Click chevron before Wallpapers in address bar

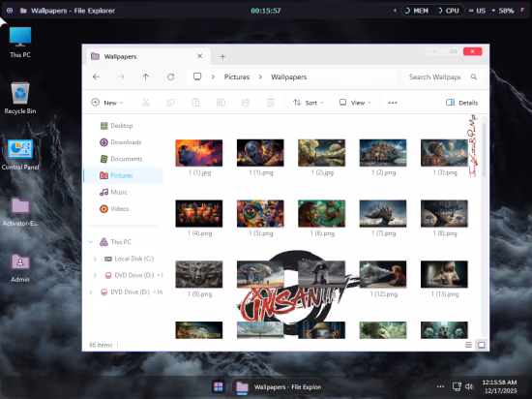[260, 77]
